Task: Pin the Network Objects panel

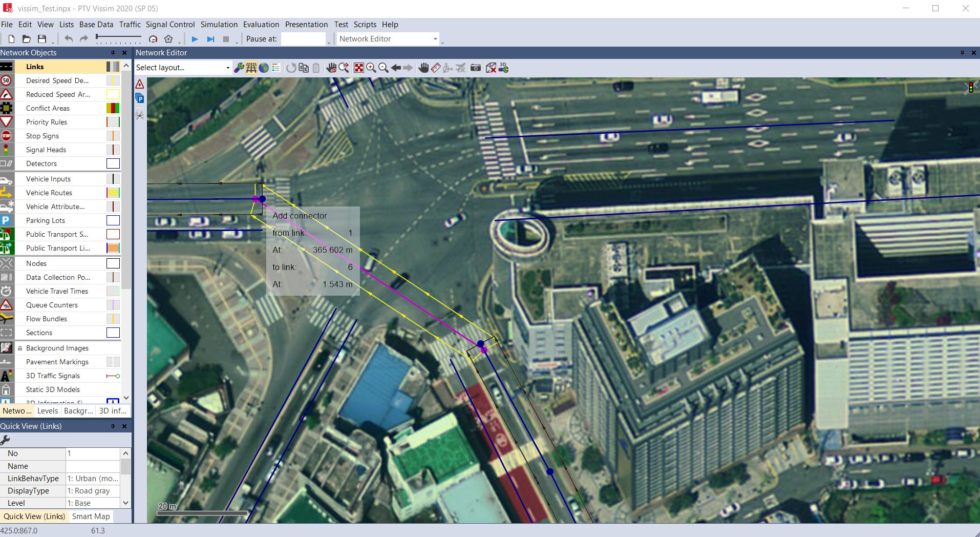Action: point(113,53)
